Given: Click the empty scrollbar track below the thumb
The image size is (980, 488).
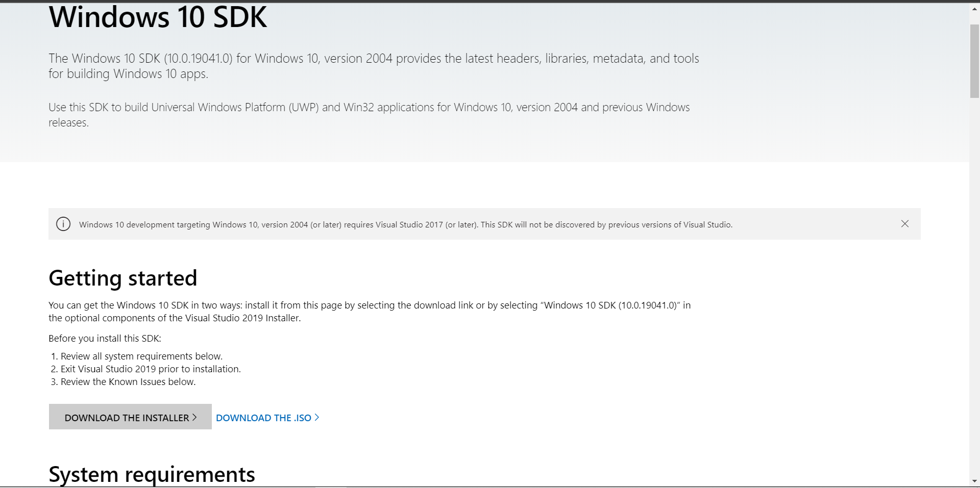Looking at the screenshot, I should pyautogui.click(x=974, y=286).
